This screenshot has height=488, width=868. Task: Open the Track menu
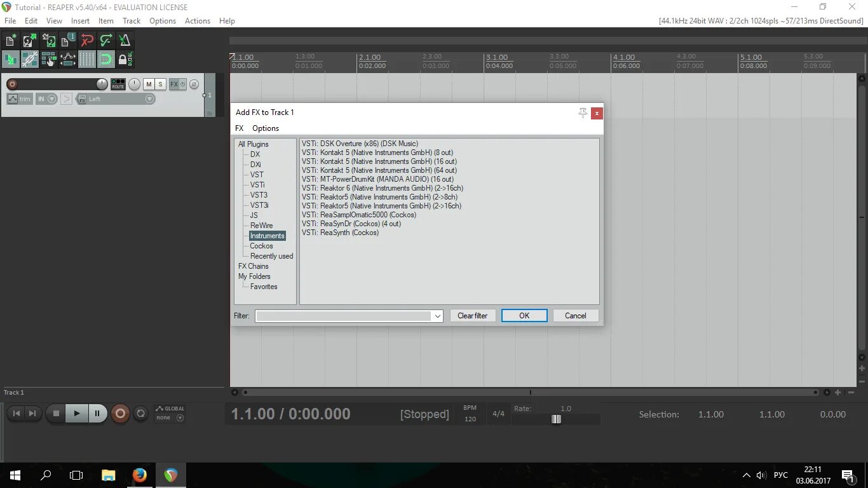tap(132, 20)
